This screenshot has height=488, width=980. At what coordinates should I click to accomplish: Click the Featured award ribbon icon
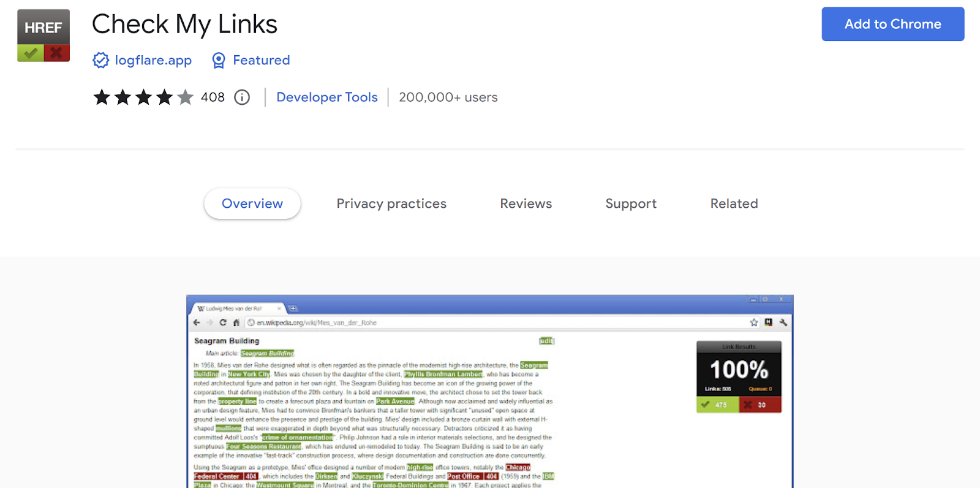coord(219,60)
